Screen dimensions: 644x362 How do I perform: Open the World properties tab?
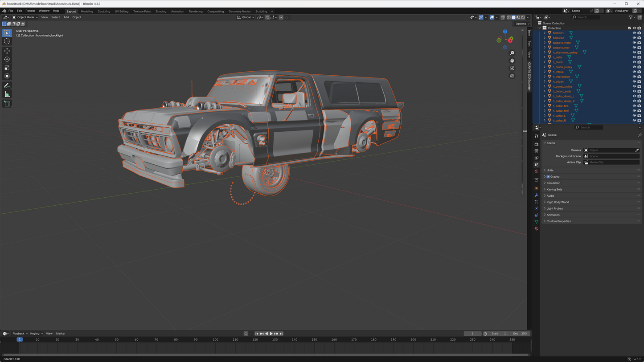coord(537,171)
